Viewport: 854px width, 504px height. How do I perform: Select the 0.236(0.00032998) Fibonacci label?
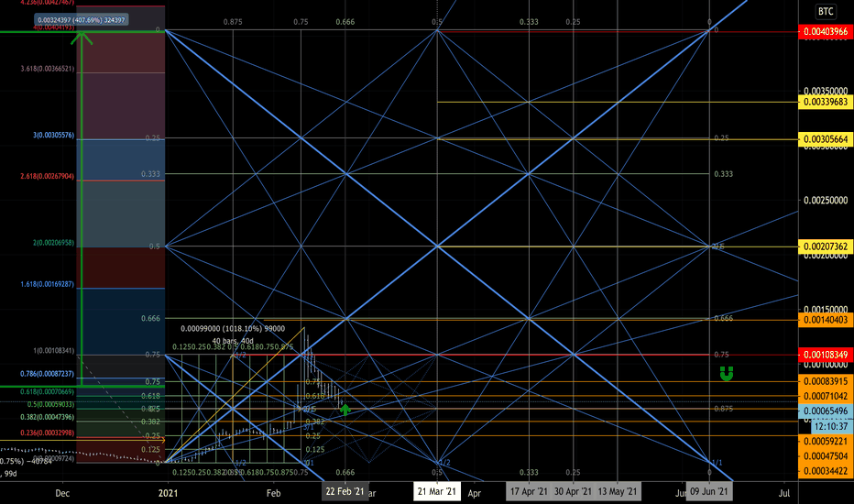48,433
